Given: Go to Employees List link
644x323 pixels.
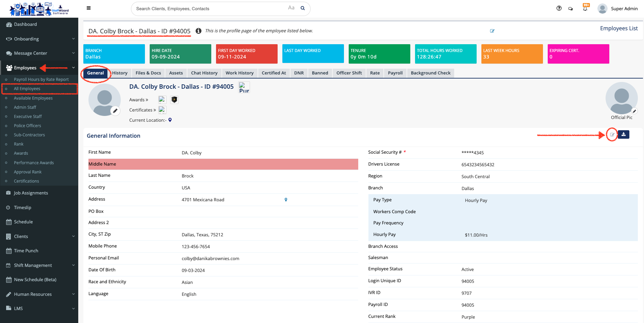Looking at the screenshot, I should point(618,29).
